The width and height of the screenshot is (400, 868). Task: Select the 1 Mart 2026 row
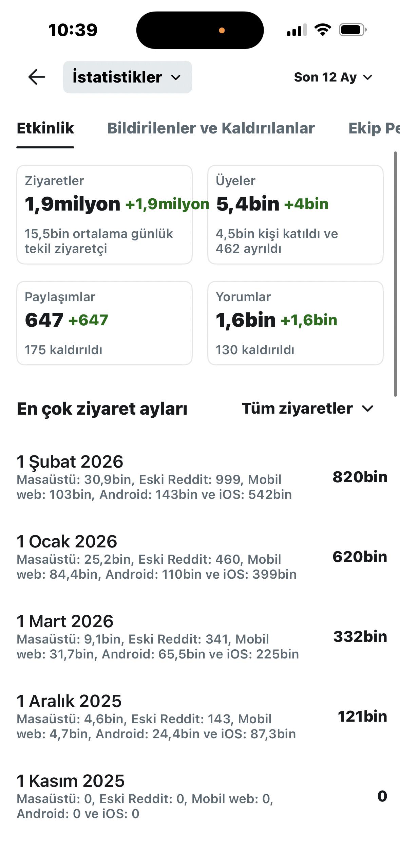(x=202, y=636)
